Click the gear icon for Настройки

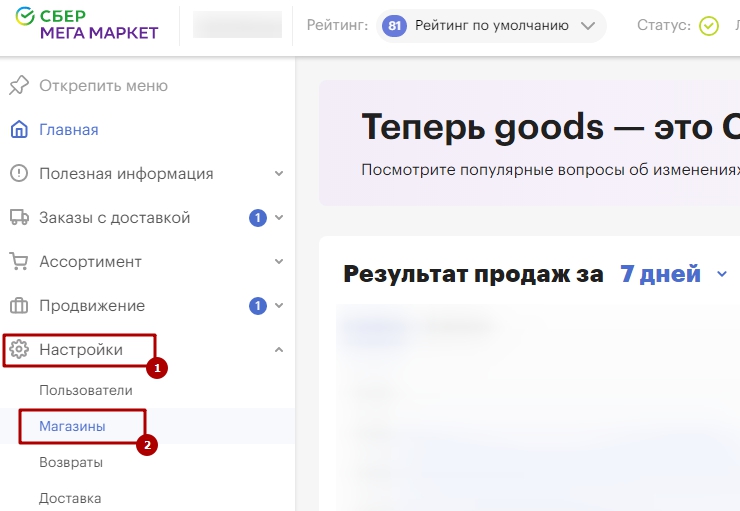(x=19, y=350)
